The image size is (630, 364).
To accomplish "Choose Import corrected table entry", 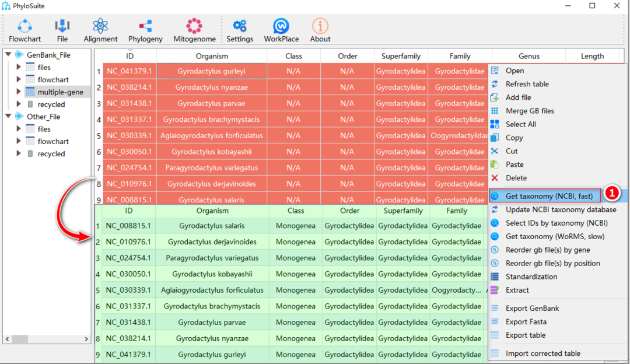I will click(x=543, y=353).
